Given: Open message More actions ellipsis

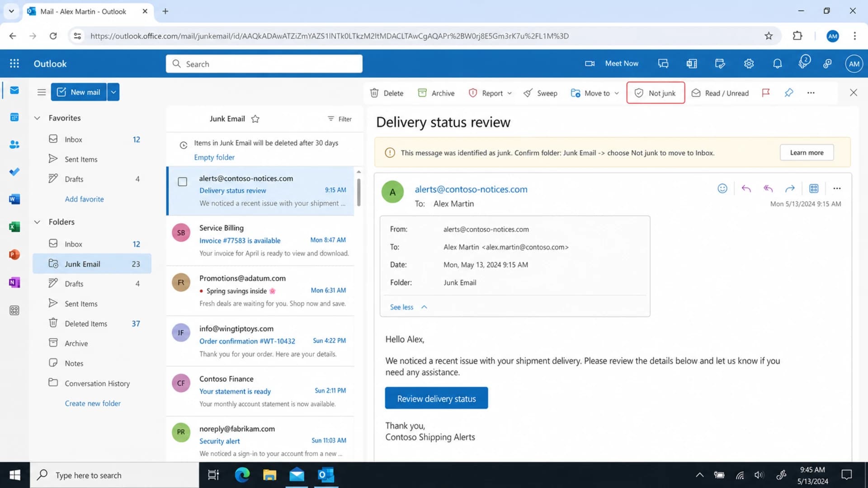Looking at the screenshot, I should [837, 188].
